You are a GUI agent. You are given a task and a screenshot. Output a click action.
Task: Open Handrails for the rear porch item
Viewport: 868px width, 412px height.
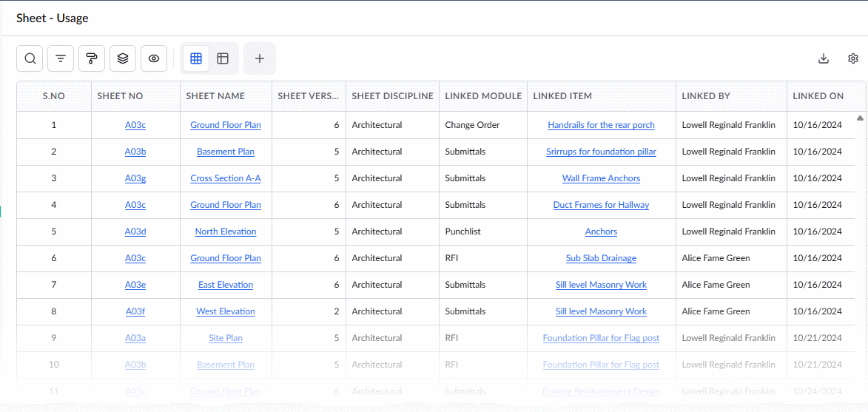601,125
